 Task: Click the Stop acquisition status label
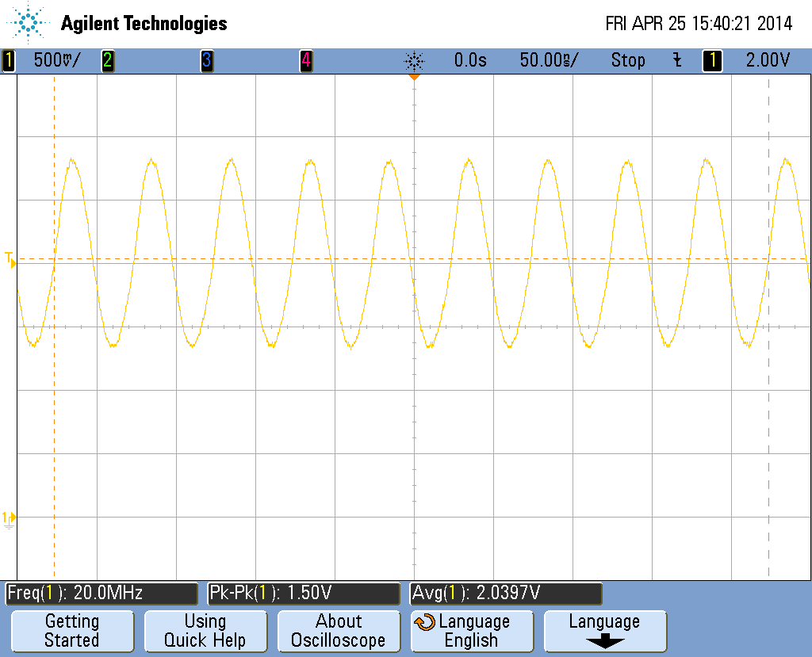[x=628, y=60]
